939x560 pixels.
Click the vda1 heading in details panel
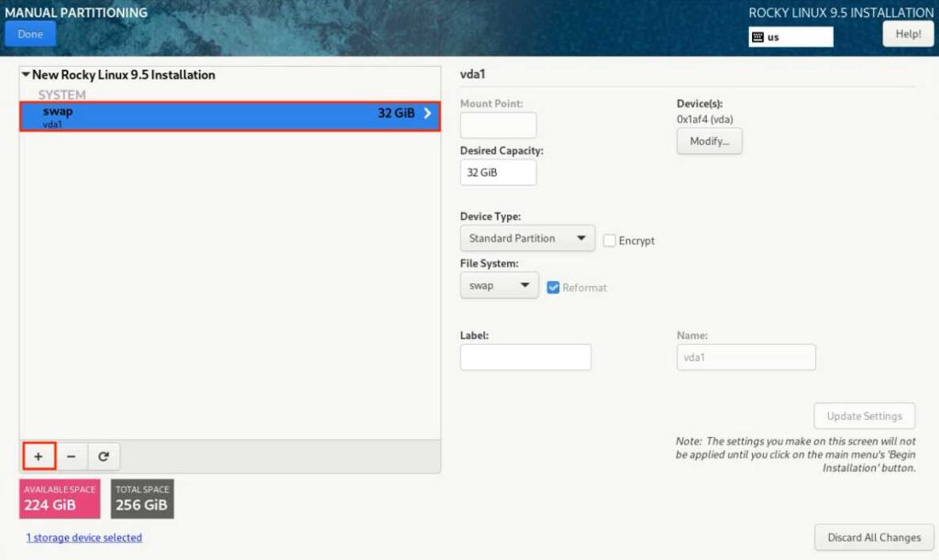472,74
